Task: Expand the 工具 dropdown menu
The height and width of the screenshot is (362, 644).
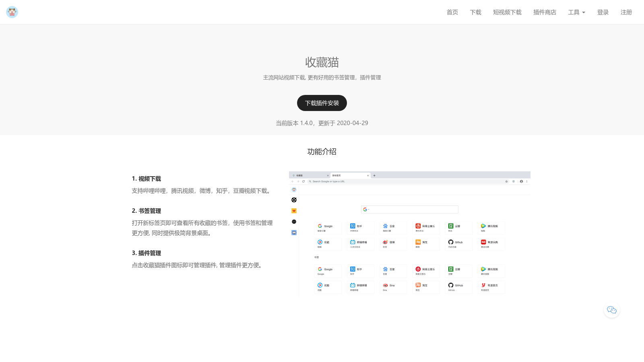Action: click(x=576, y=12)
